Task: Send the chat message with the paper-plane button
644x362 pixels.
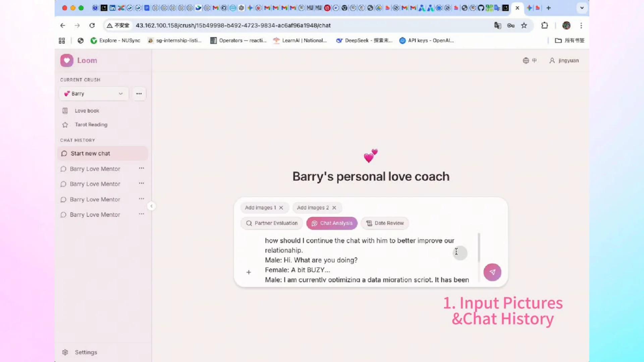Action: pos(492,272)
